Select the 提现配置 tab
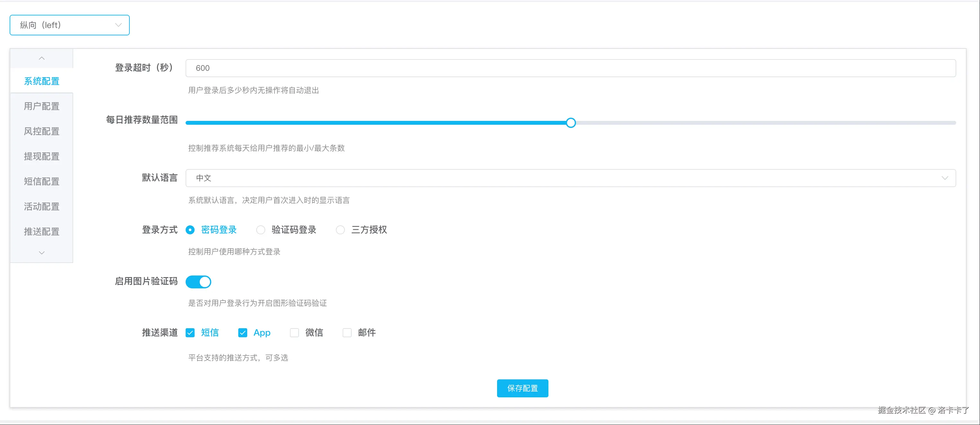980x425 pixels. [x=41, y=157]
